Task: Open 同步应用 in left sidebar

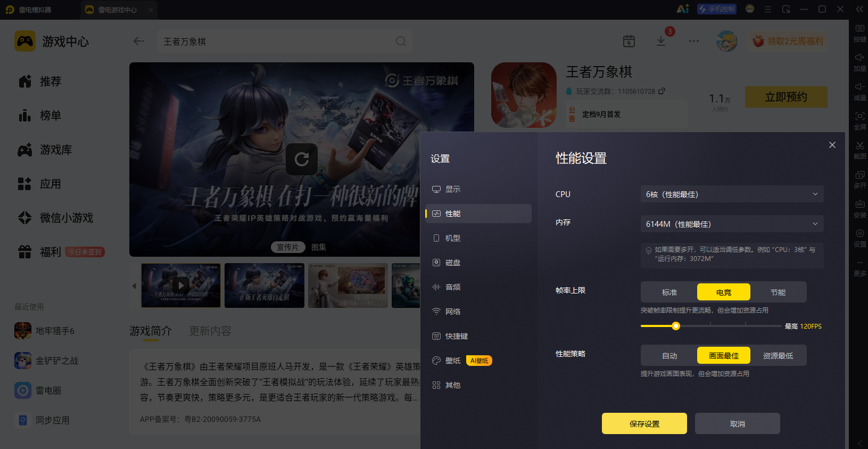Action: 42,420
